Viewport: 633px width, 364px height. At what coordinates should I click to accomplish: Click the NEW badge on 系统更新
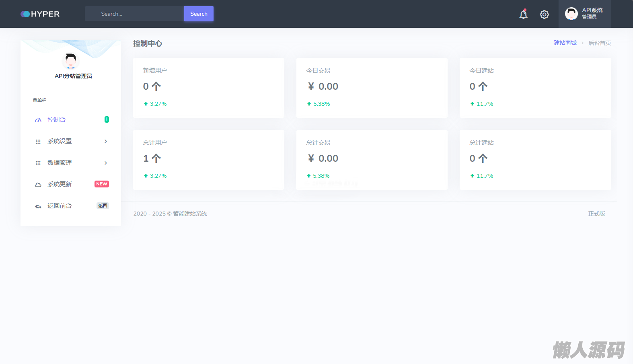click(x=102, y=184)
